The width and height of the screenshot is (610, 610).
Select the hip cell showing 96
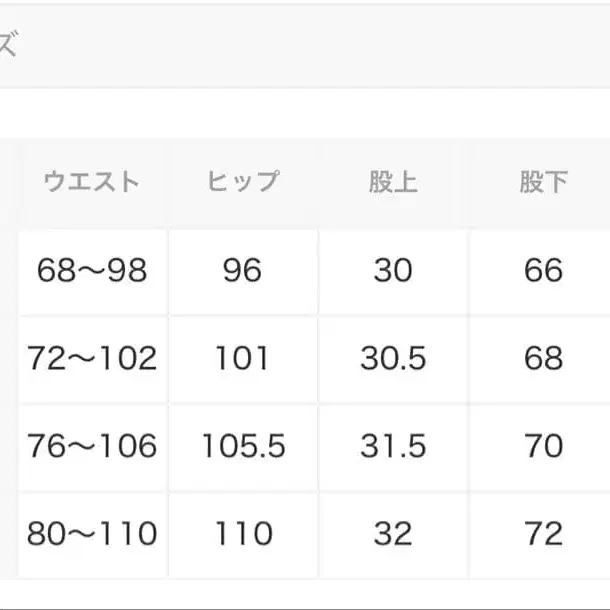coord(243,271)
